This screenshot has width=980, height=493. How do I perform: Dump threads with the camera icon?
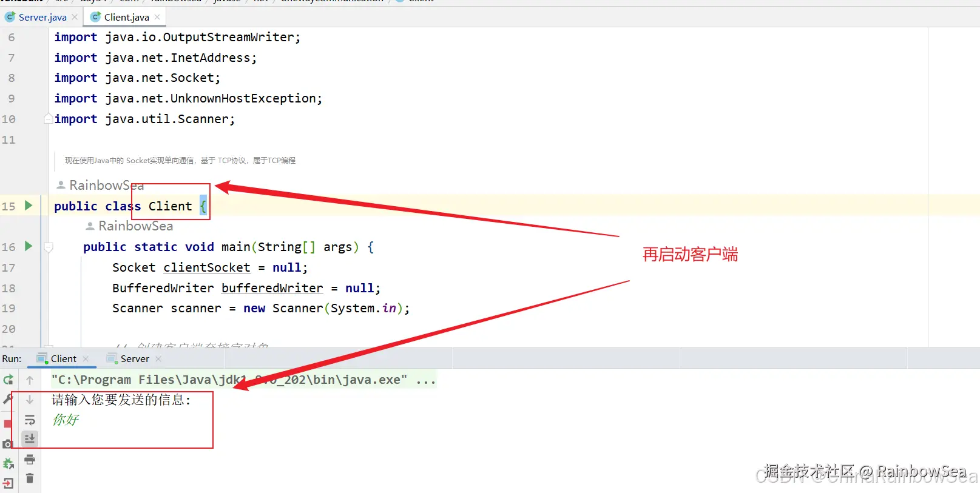[x=8, y=444]
